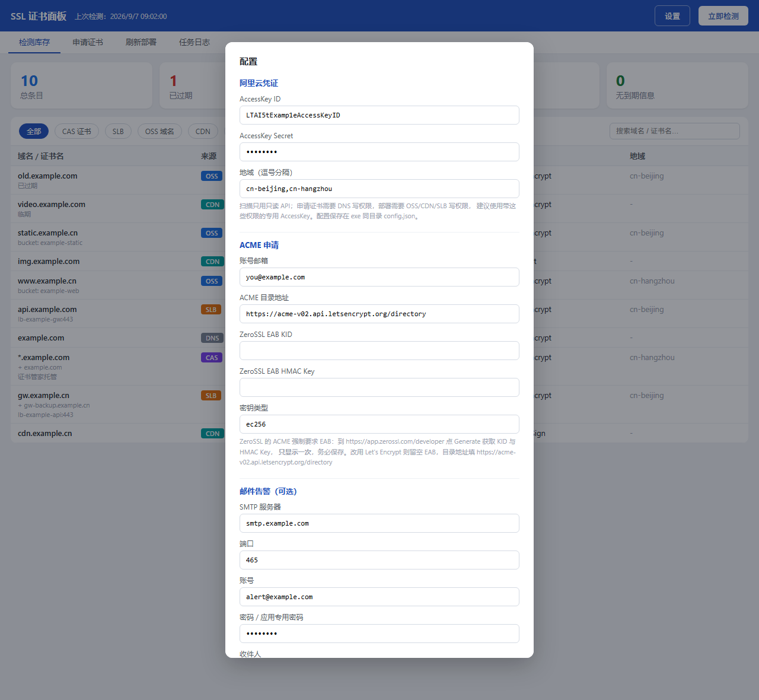Image resolution: width=759 pixels, height=700 pixels.
Task: Click the 立即检测 check now button
Action: click(x=723, y=16)
